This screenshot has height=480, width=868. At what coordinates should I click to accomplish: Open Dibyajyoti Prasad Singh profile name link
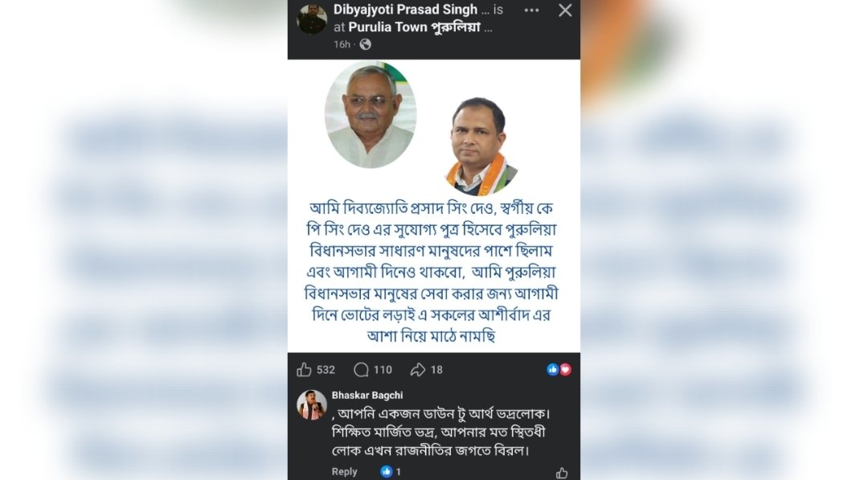pos(405,10)
